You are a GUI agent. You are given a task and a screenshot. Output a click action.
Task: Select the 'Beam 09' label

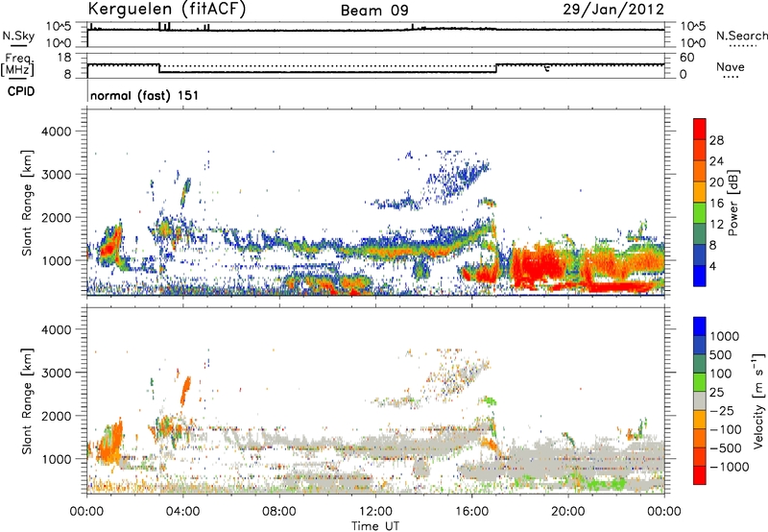[x=374, y=11]
